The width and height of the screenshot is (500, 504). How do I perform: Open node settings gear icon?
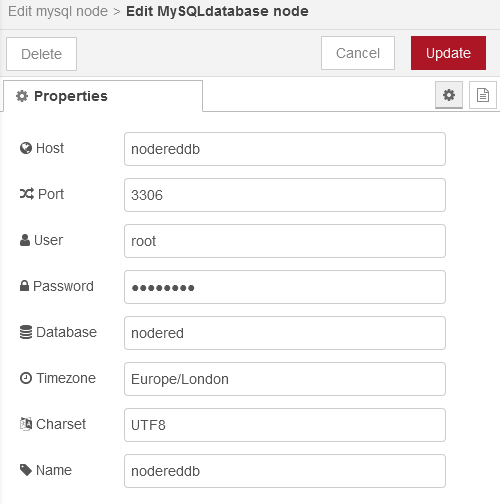449,95
